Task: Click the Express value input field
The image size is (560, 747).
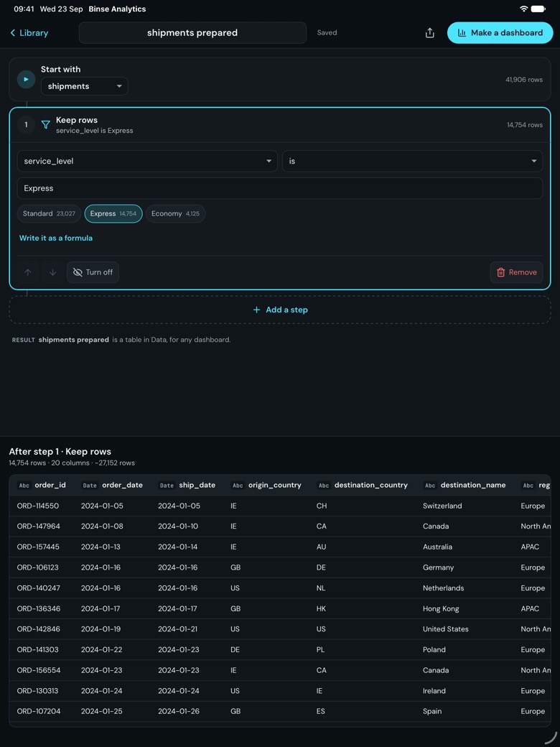Action: click(x=280, y=188)
